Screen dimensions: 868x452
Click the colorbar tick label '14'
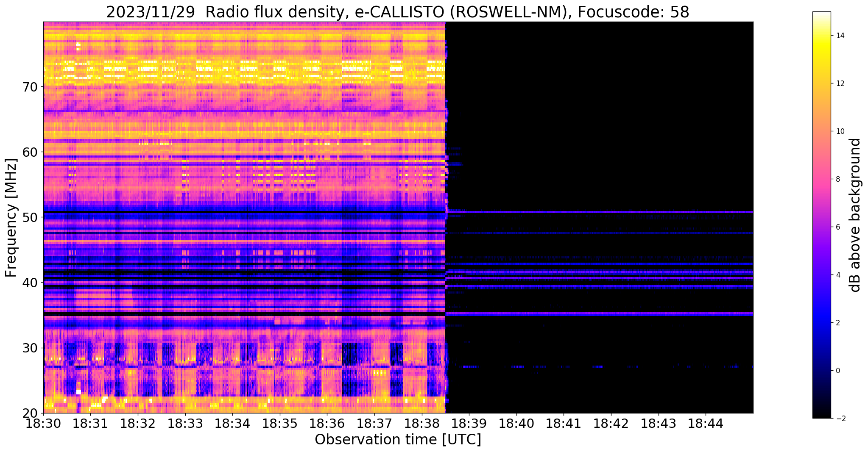click(x=840, y=36)
